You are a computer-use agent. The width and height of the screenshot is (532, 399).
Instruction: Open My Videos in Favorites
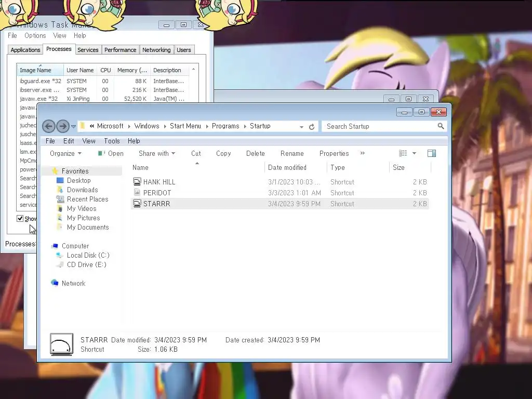[x=82, y=208]
